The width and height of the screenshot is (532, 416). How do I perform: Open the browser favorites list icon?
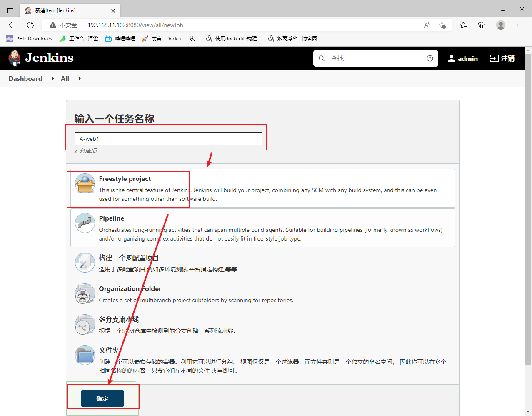pos(463,25)
